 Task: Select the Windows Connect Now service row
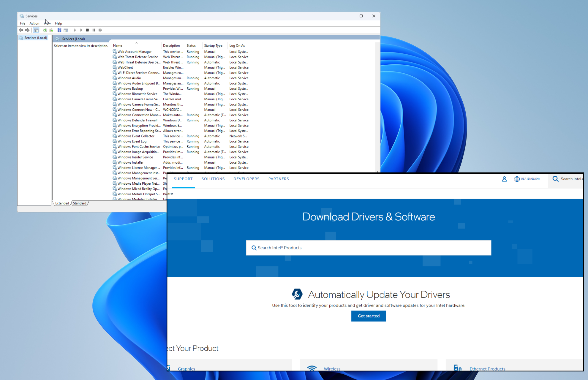181,110
